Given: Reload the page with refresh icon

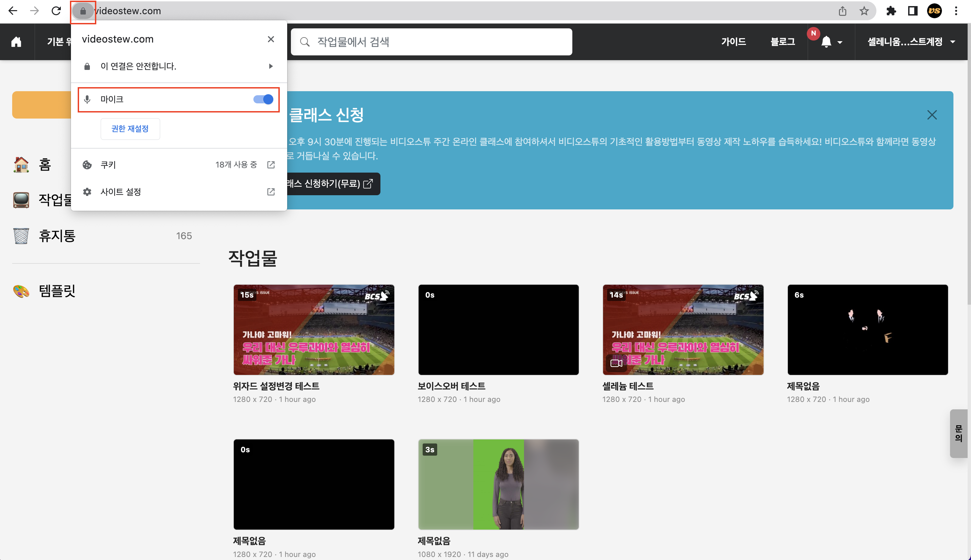Looking at the screenshot, I should (x=56, y=11).
